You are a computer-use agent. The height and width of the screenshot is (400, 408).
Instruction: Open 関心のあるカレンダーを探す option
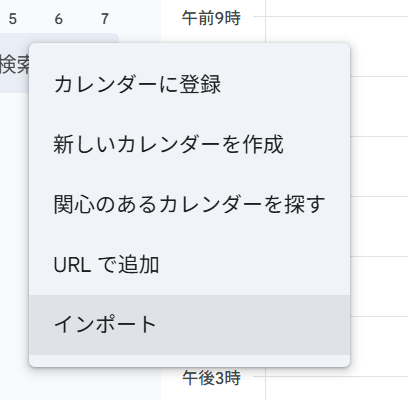pos(189,205)
